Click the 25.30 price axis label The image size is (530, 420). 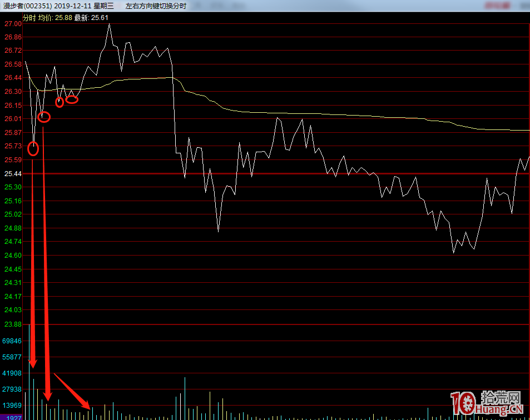click(13, 187)
